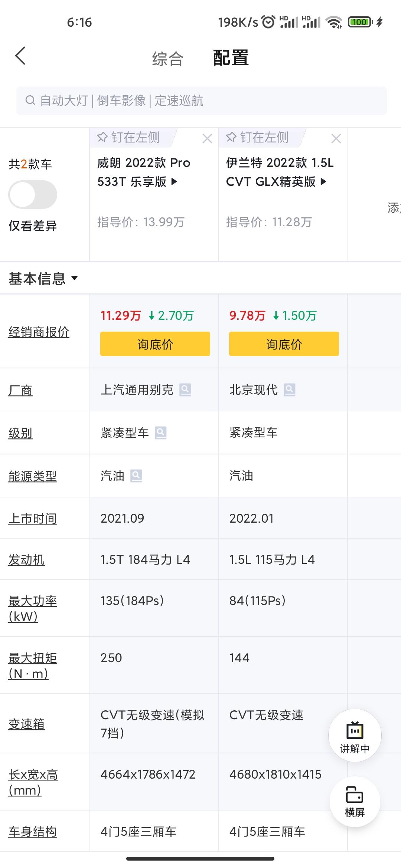401x868 pixels.
Task: Open 经销商报价 explanation link
Action: pyautogui.click(x=39, y=332)
